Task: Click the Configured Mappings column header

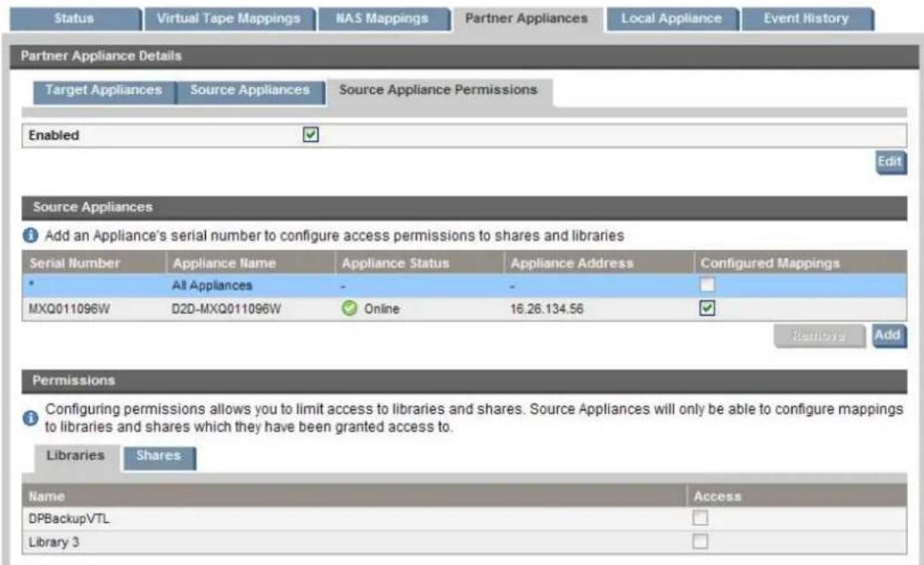Action: (800, 263)
